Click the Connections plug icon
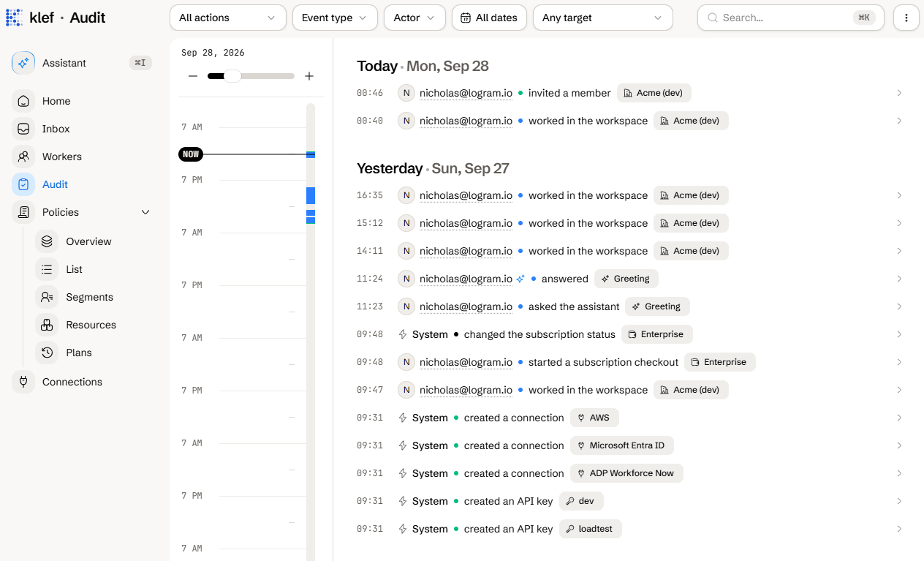This screenshot has width=924, height=561. [23, 382]
